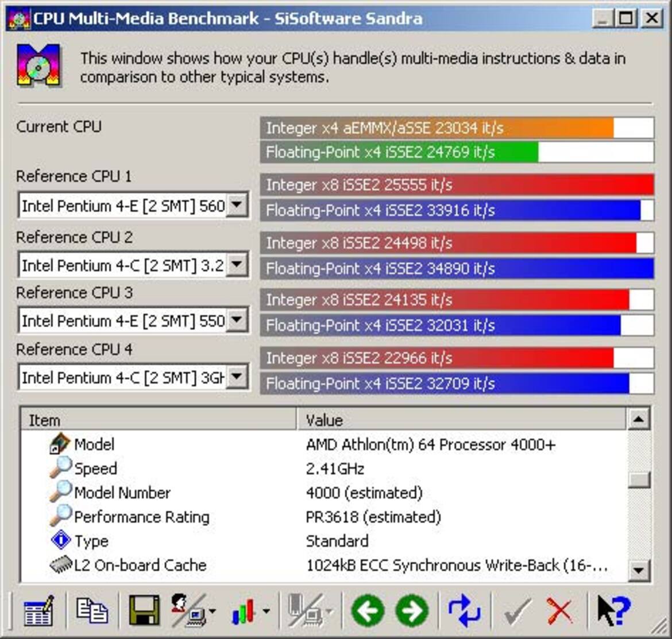This screenshot has height=639, width=672.
Task: Click the Item column header
Action: [x=159, y=420]
